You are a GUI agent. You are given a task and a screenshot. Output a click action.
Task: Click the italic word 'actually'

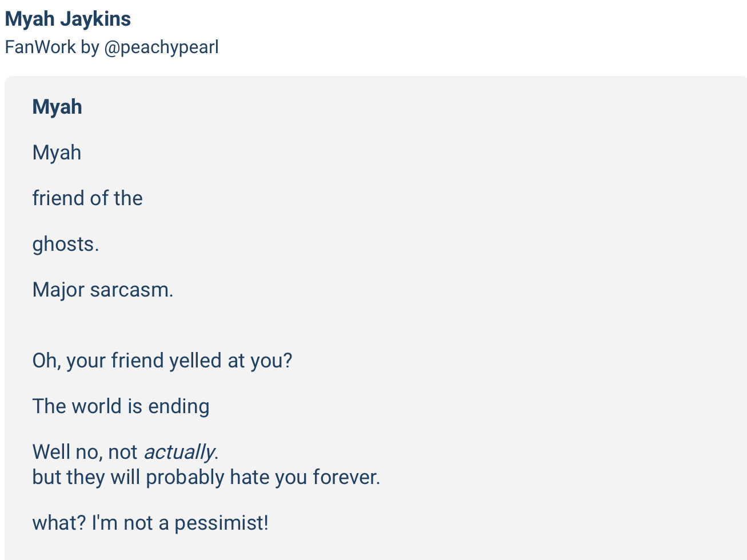pyautogui.click(x=179, y=452)
